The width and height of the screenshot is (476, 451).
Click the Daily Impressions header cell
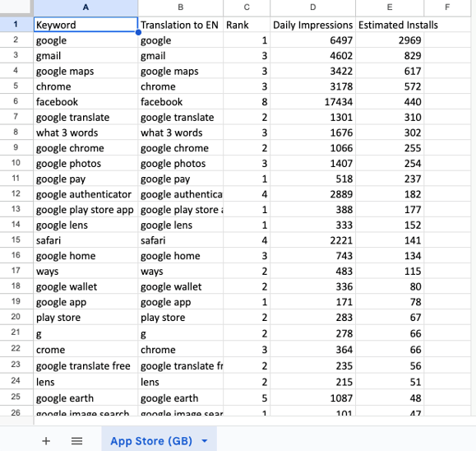tap(312, 25)
